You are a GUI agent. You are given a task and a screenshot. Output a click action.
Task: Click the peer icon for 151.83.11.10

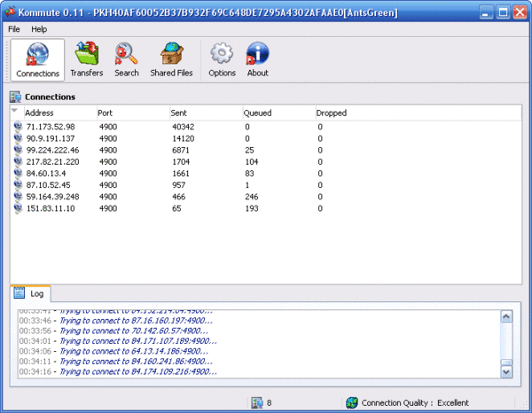coord(18,208)
